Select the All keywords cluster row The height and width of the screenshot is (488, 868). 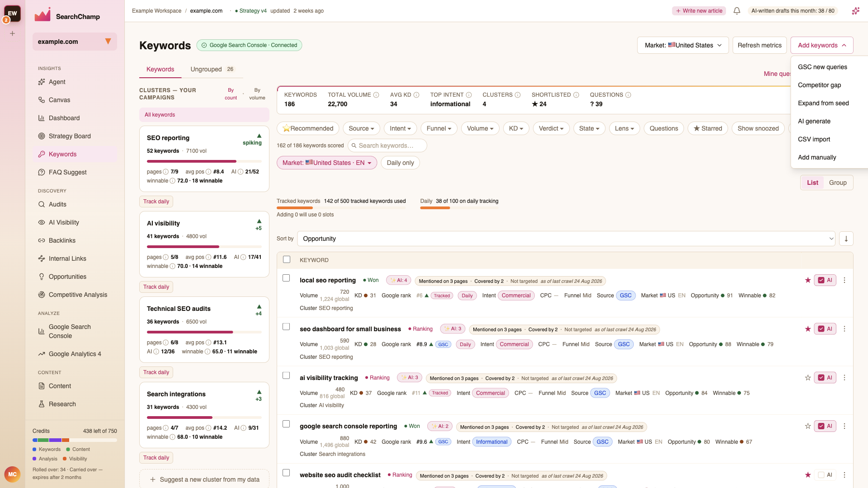pyautogui.click(x=204, y=115)
